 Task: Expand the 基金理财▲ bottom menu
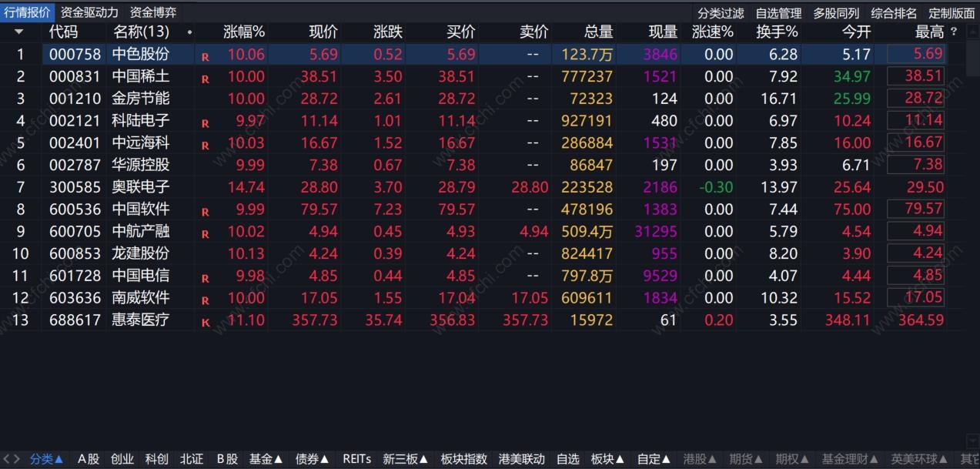(x=851, y=459)
